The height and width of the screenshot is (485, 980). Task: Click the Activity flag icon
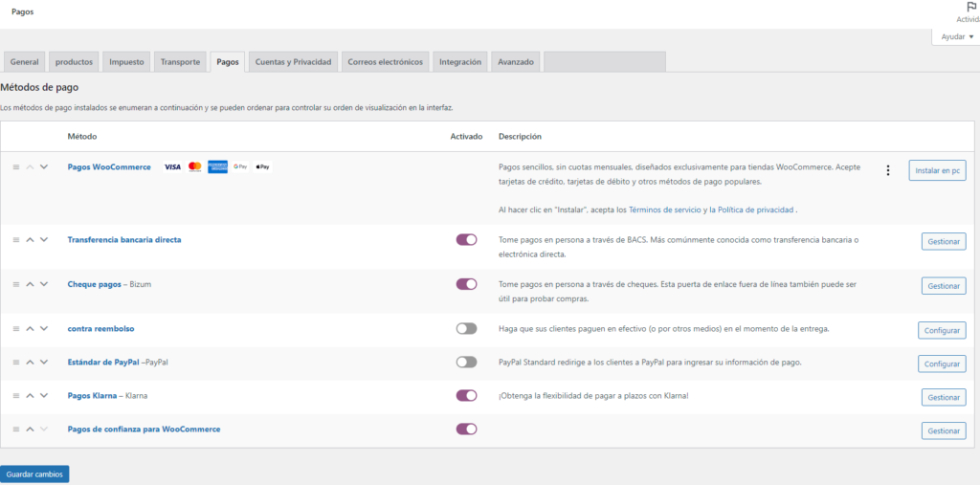click(971, 8)
